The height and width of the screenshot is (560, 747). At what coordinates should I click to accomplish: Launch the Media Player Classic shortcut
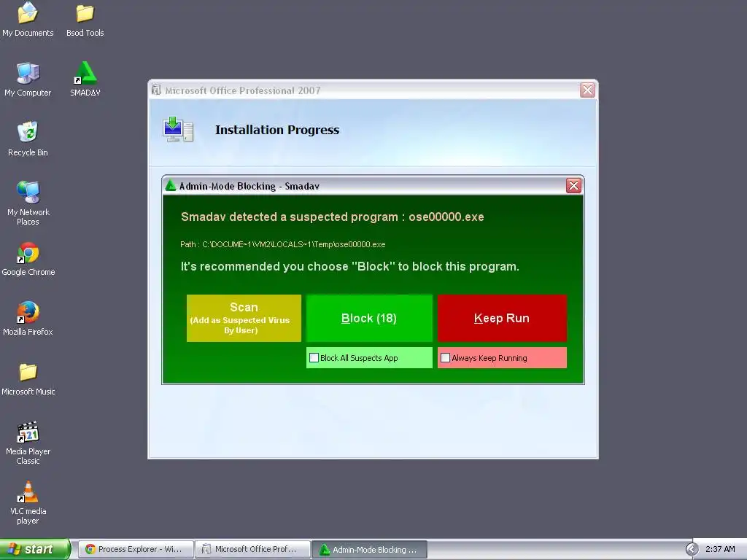[x=28, y=442]
